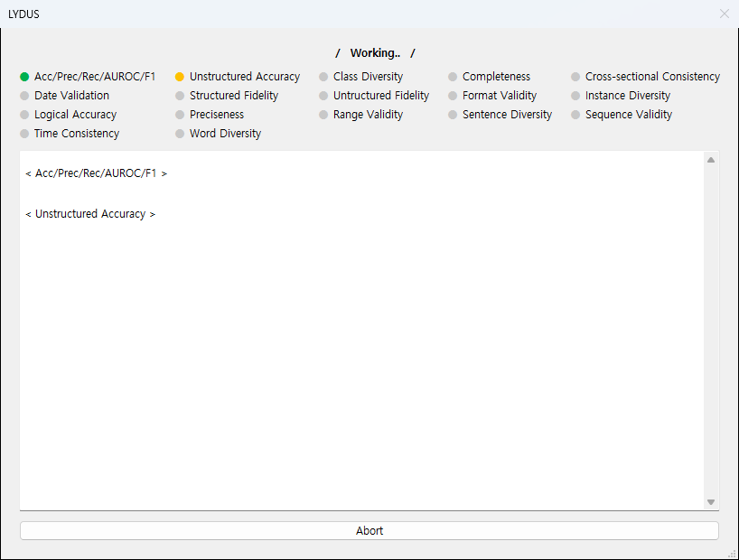Click the Working.. status heading
This screenshot has height=560, width=739.
pyautogui.click(x=375, y=52)
